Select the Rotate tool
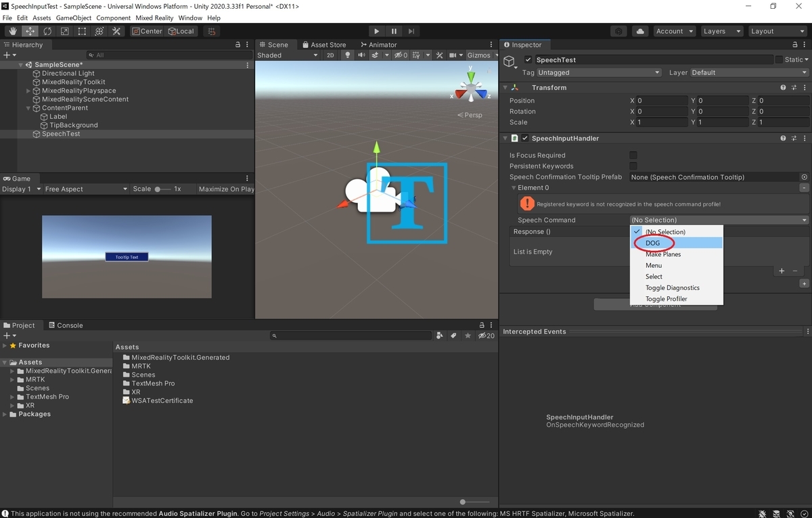The height and width of the screenshot is (518, 812). click(47, 31)
